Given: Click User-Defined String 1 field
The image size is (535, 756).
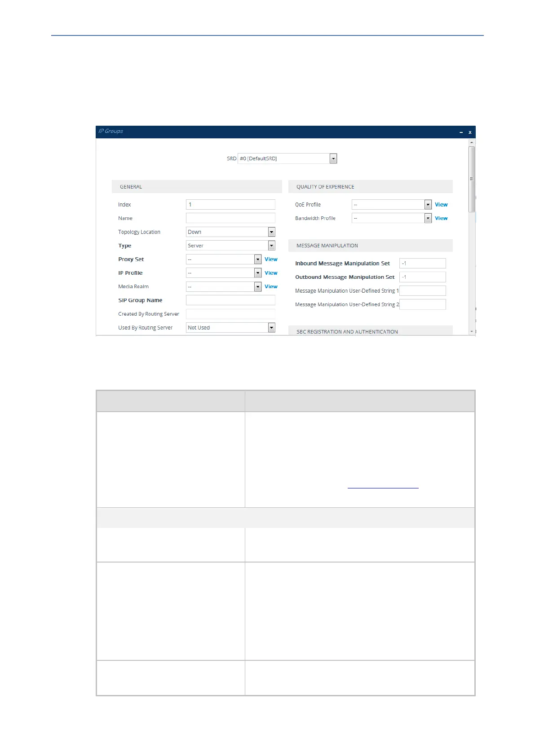Looking at the screenshot, I should [422, 290].
